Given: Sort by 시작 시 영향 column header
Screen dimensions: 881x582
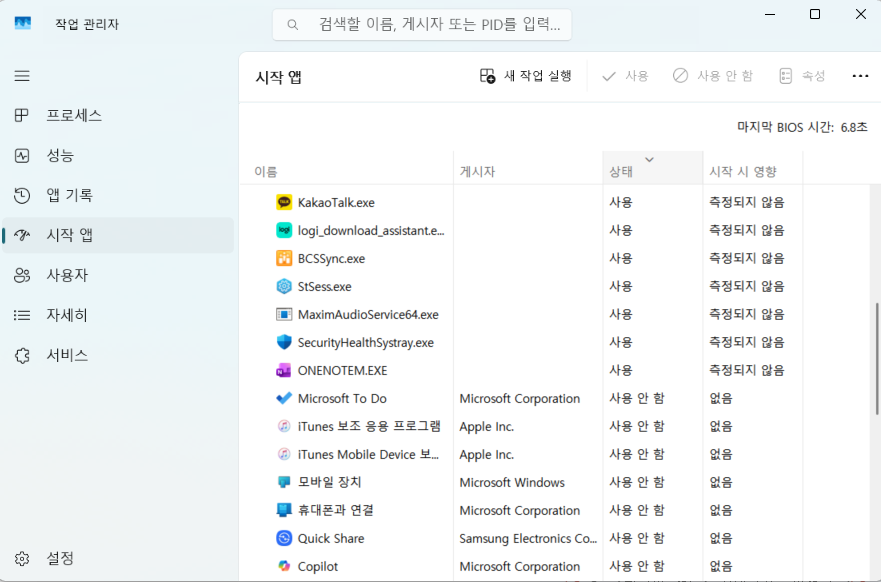Looking at the screenshot, I should tap(753, 168).
